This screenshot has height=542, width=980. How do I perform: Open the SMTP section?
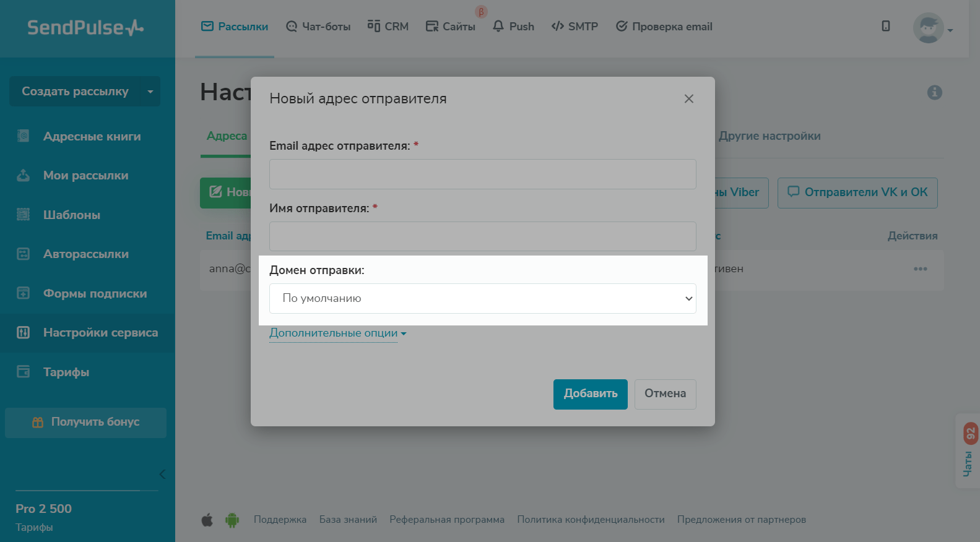pyautogui.click(x=575, y=27)
